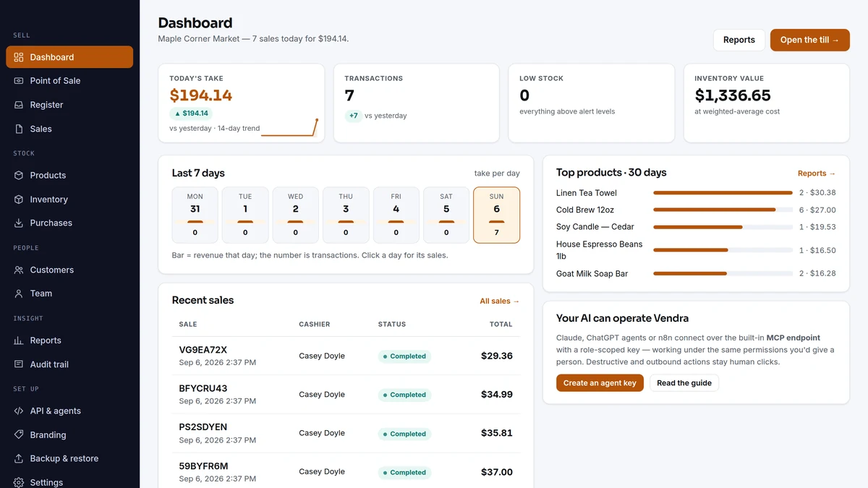Click the Goat Milk Soap Bar bar

click(x=723, y=273)
